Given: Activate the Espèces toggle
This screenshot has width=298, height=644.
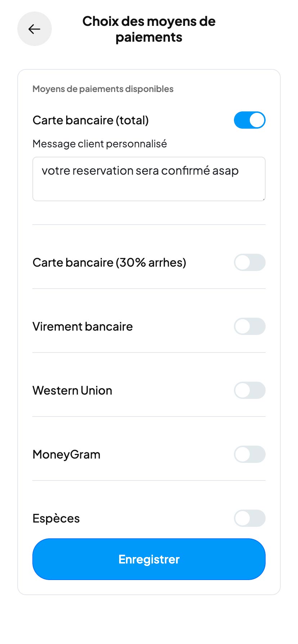Looking at the screenshot, I should pyautogui.click(x=249, y=518).
